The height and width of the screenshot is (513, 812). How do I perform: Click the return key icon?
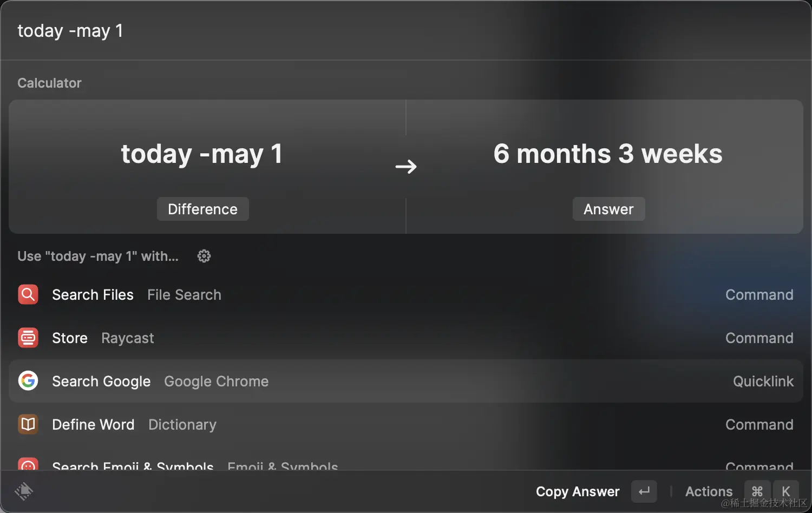click(x=644, y=491)
